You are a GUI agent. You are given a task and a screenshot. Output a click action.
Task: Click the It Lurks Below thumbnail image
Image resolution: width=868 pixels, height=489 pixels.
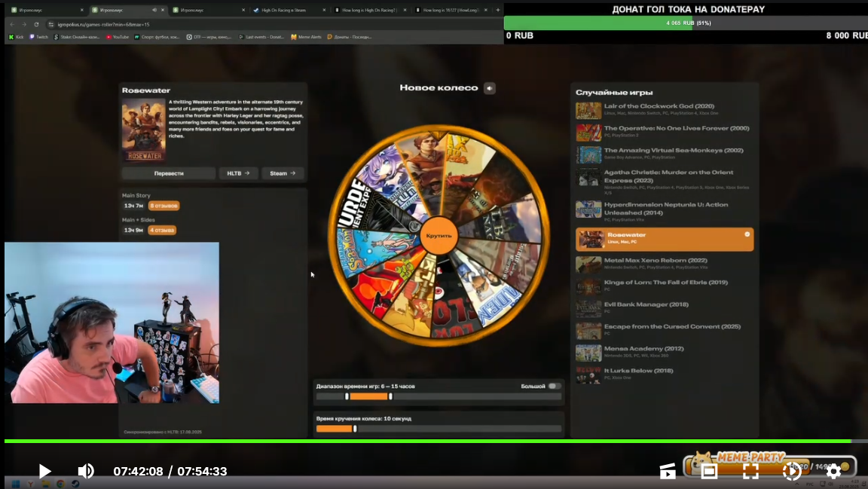click(x=588, y=374)
